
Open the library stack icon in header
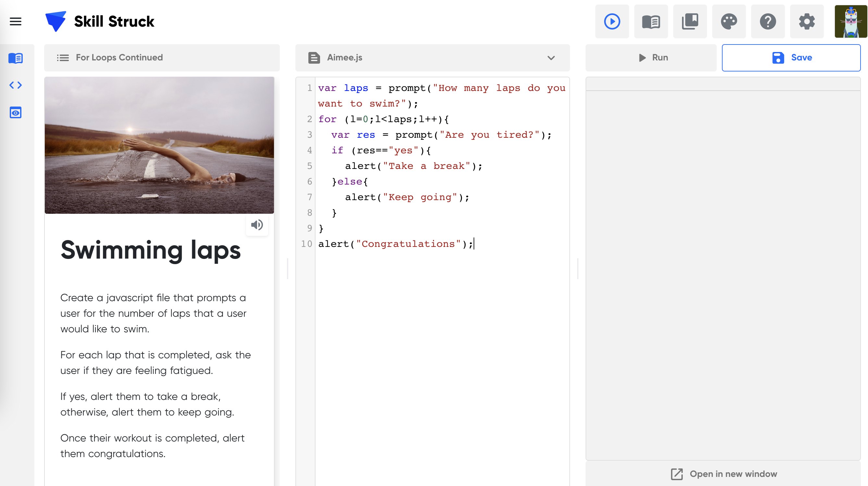pos(690,21)
